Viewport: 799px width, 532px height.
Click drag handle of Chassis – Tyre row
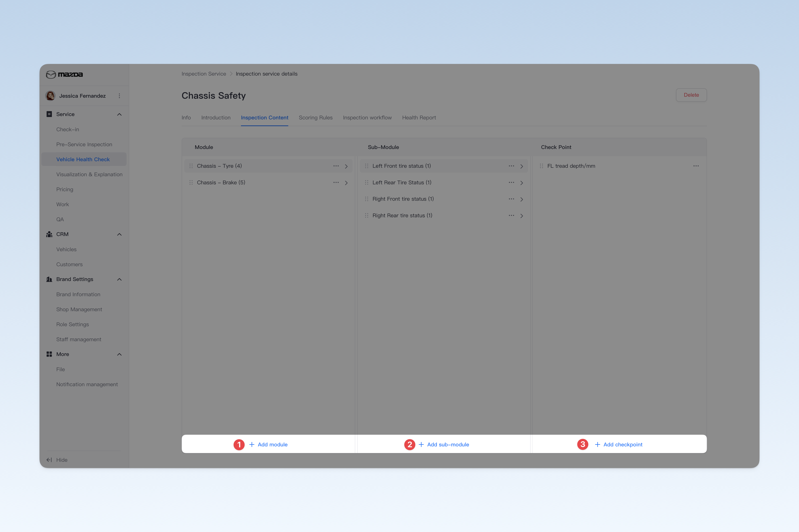click(191, 166)
